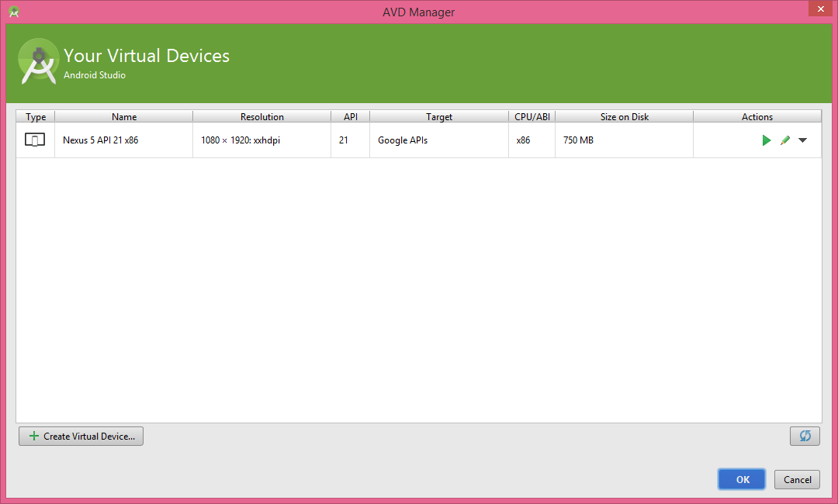
Task: Sort by the CPU/ABI column header
Action: pos(532,116)
